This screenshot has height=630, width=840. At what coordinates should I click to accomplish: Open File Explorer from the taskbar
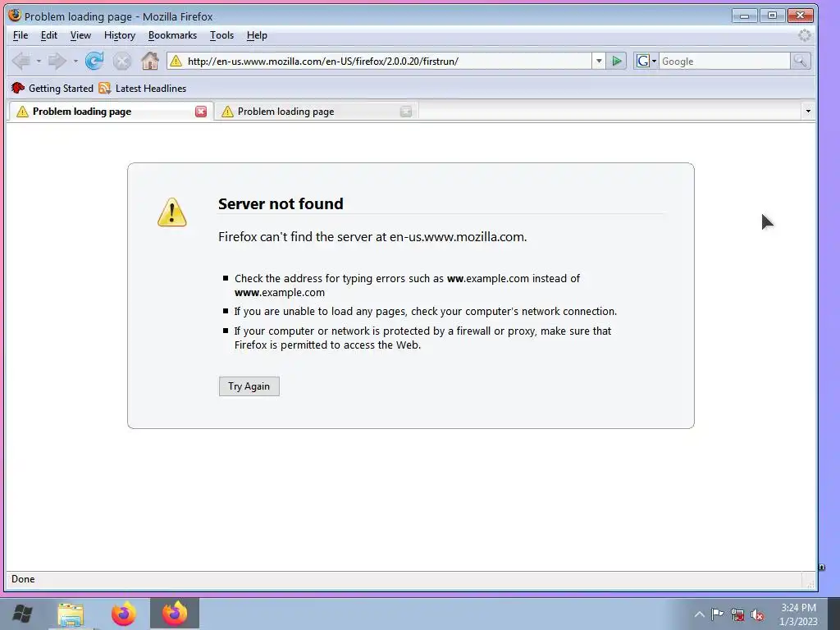click(71, 614)
